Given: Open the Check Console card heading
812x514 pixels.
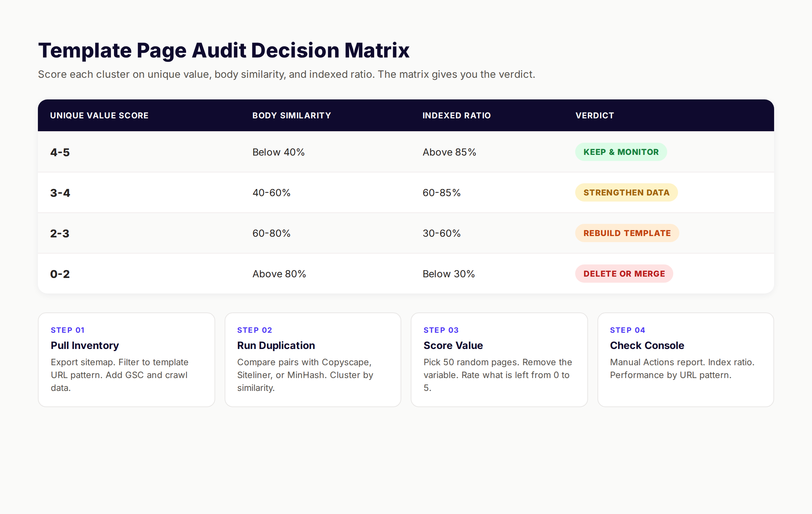Looking at the screenshot, I should 647,346.
